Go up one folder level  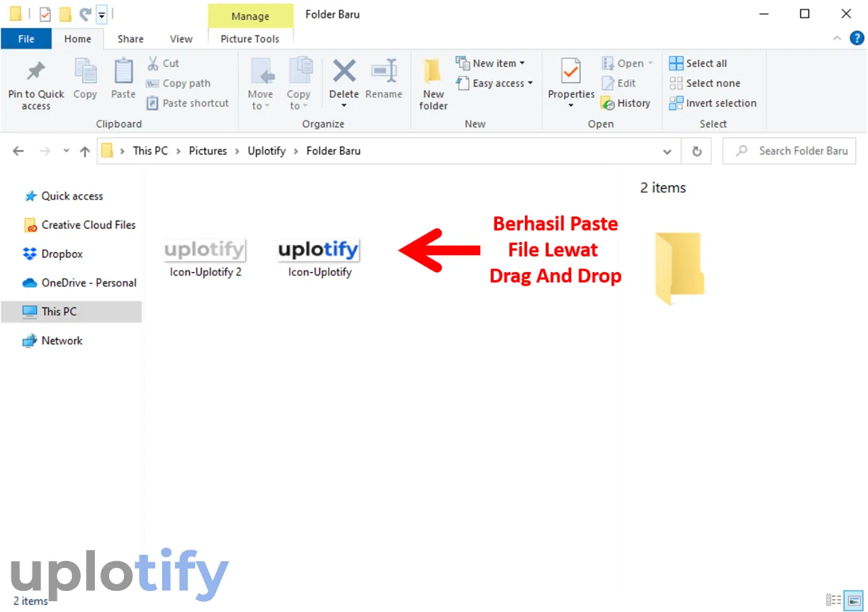tap(85, 151)
